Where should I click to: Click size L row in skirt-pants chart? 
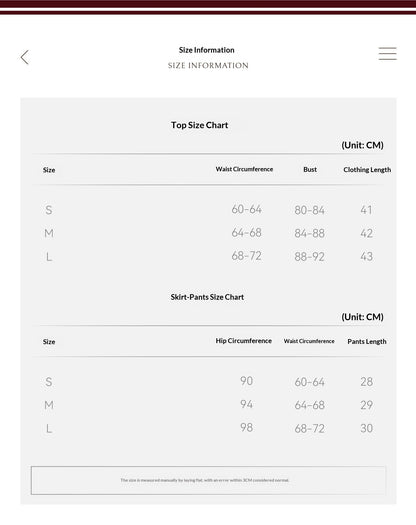point(208,428)
